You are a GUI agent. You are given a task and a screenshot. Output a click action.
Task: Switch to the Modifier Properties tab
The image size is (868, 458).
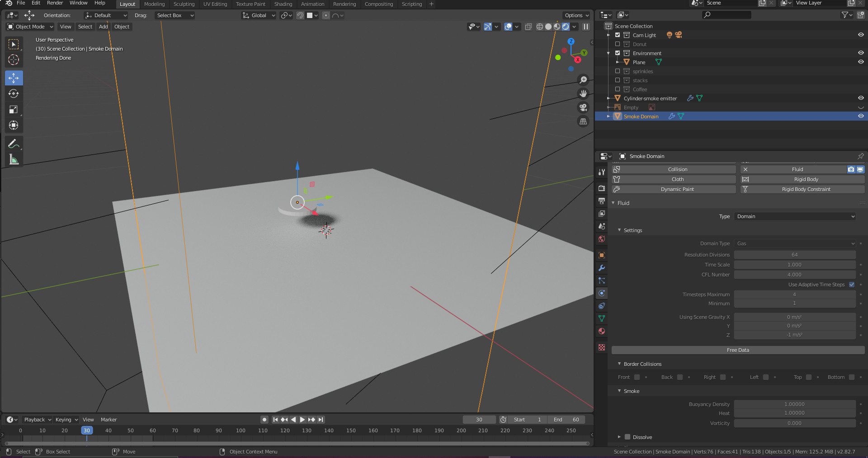coord(601,268)
